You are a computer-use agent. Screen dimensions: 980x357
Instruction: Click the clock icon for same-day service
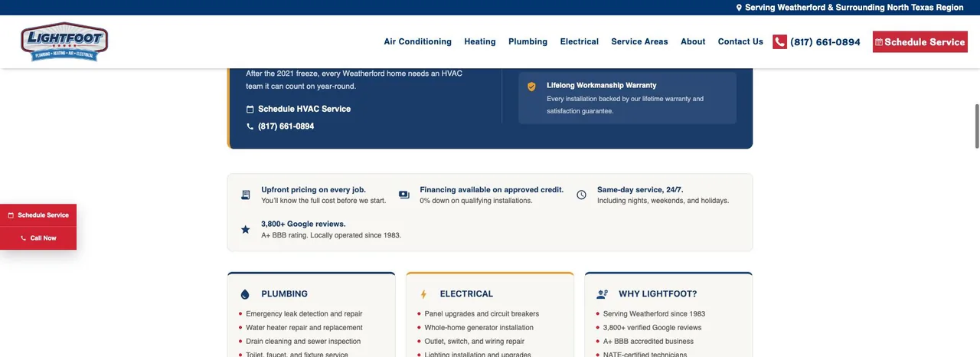point(581,195)
